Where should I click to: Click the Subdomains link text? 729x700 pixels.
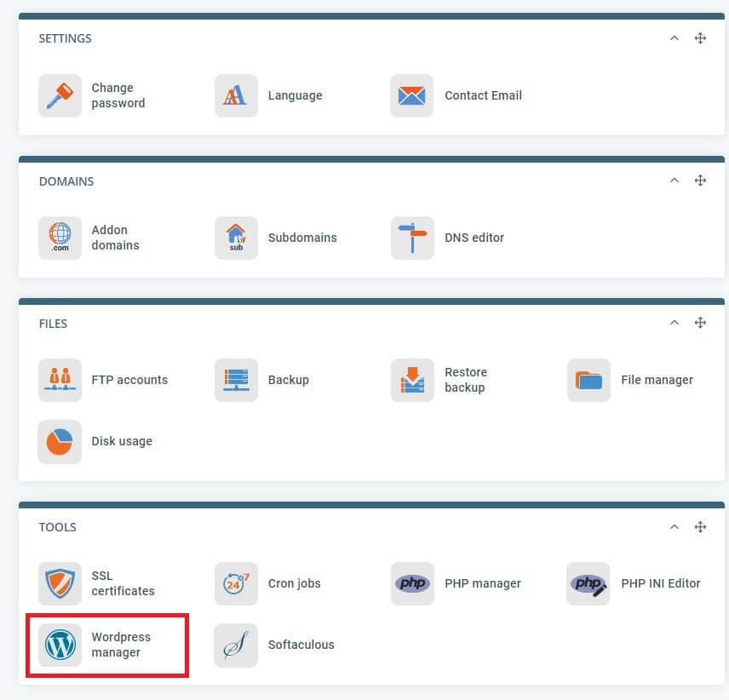(x=302, y=238)
